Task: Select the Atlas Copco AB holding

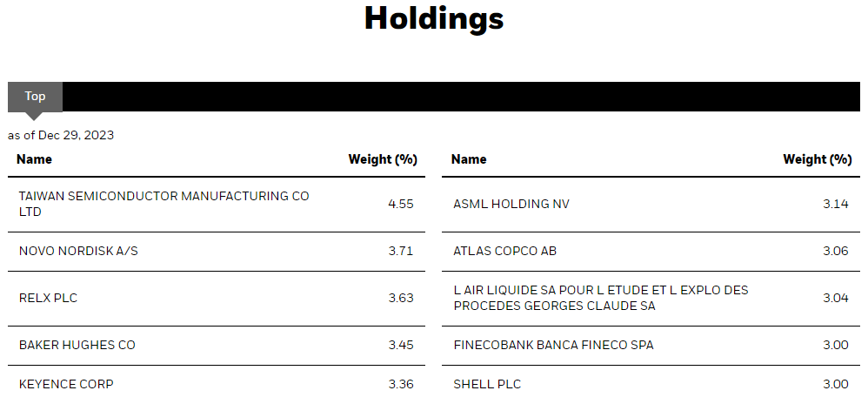Action: pos(505,251)
